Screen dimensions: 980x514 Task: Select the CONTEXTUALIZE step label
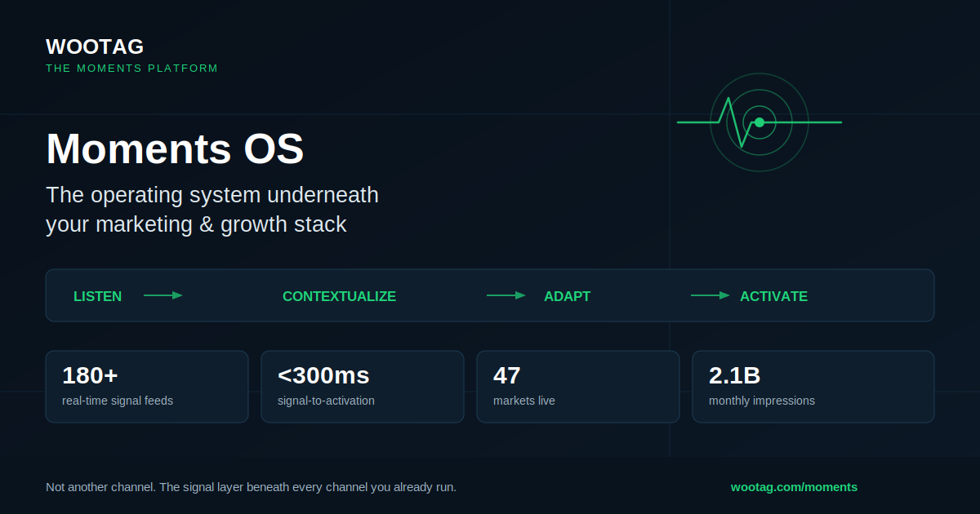coord(339,296)
